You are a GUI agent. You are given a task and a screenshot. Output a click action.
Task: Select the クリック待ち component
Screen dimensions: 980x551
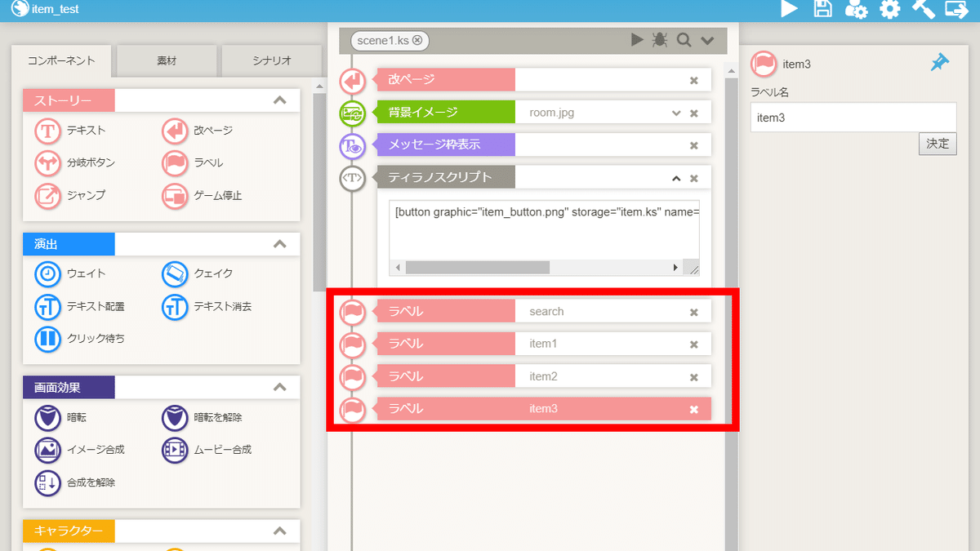(x=80, y=339)
